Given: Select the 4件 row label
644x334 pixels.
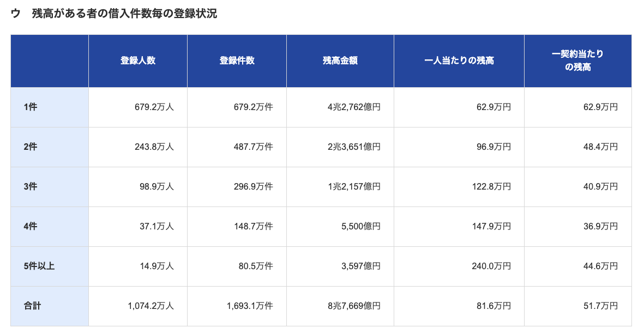Looking at the screenshot, I should pos(50,227).
